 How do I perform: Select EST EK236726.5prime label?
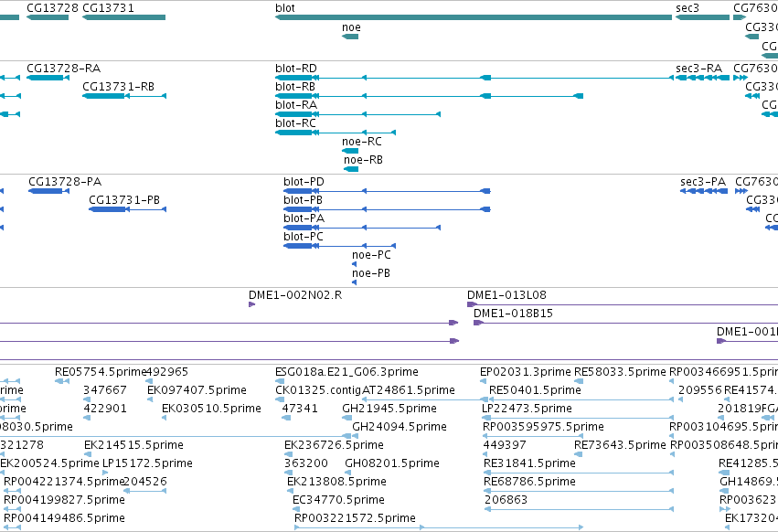[334, 446]
